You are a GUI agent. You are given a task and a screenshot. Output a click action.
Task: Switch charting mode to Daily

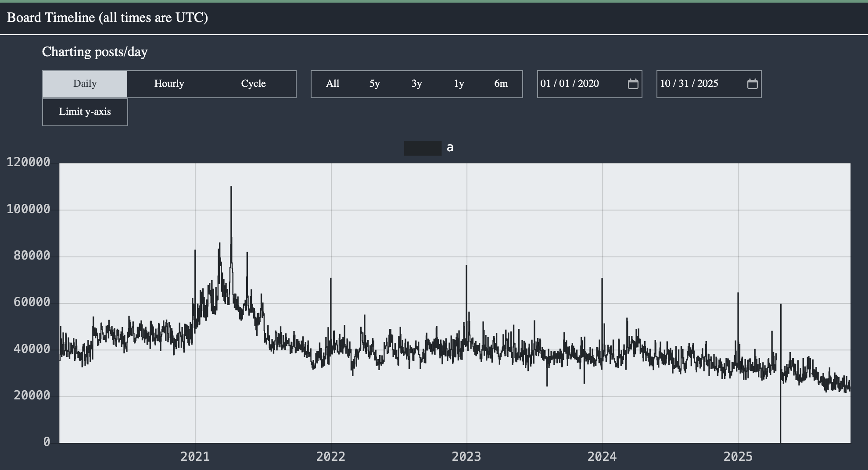pyautogui.click(x=85, y=84)
